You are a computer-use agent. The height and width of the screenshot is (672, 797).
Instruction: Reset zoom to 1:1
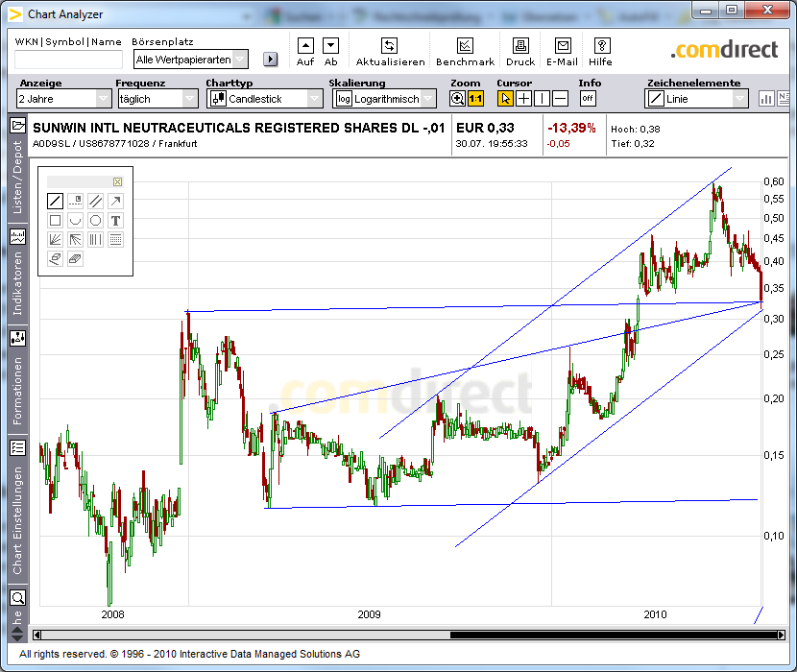tap(475, 99)
